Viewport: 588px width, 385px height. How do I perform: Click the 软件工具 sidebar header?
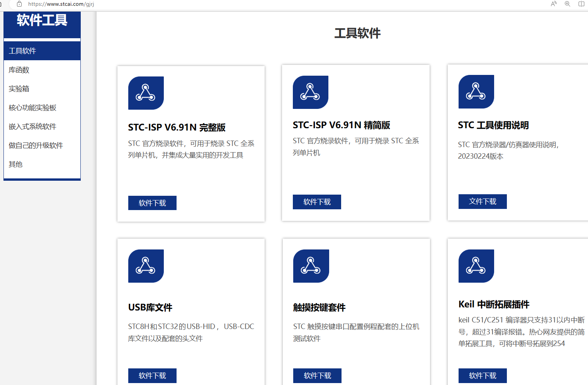[x=42, y=20]
